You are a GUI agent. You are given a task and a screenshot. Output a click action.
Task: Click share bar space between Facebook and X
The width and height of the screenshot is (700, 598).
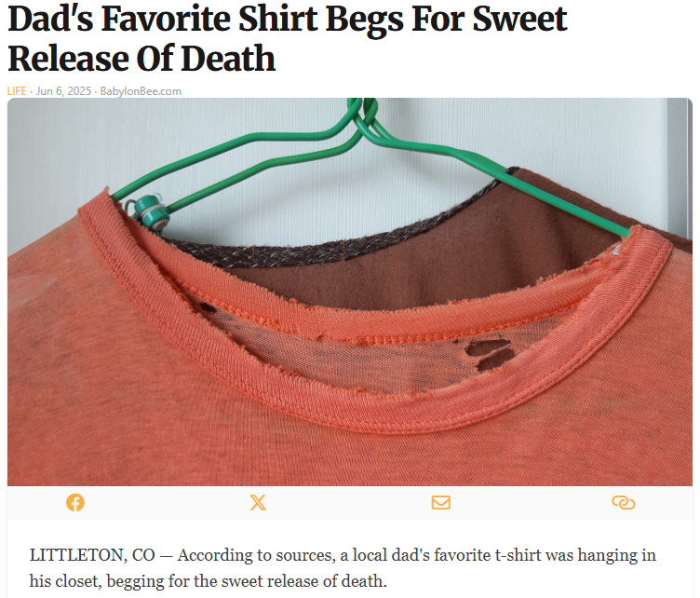click(x=167, y=502)
